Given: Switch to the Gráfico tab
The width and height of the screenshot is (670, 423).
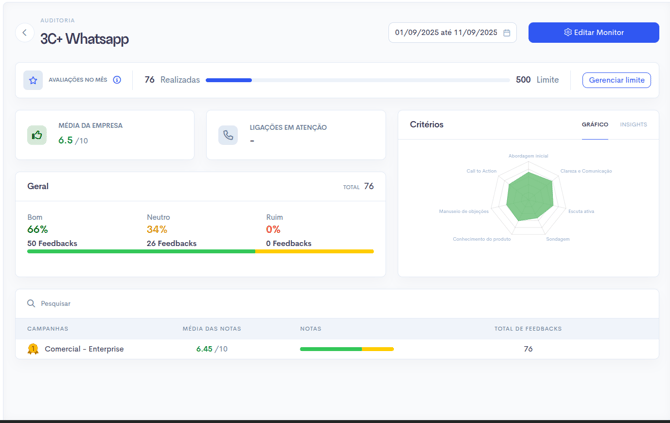Looking at the screenshot, I should click(x=594, y=125).
